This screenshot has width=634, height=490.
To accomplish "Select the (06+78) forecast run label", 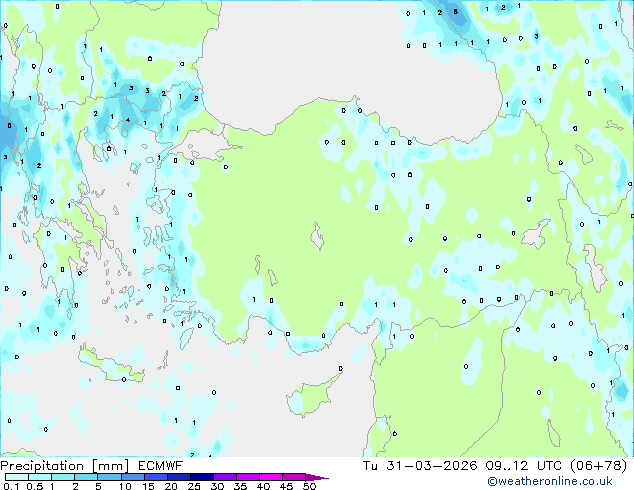I will point(598,466).
